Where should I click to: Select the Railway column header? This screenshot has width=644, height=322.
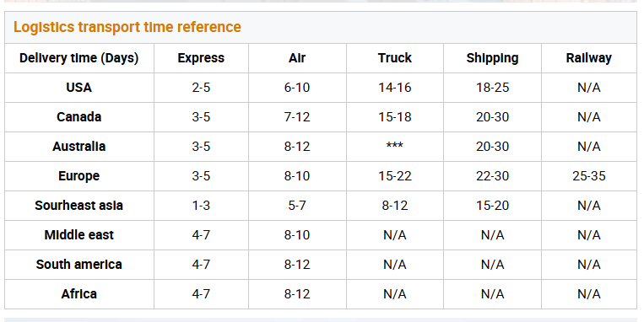pyautogui.click(x=588, y=58)
